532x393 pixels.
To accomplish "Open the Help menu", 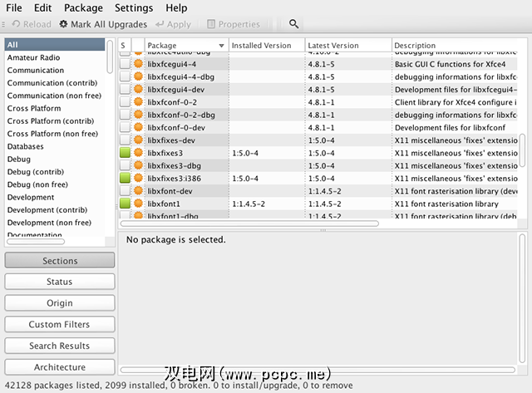I will tap(176, 7).
